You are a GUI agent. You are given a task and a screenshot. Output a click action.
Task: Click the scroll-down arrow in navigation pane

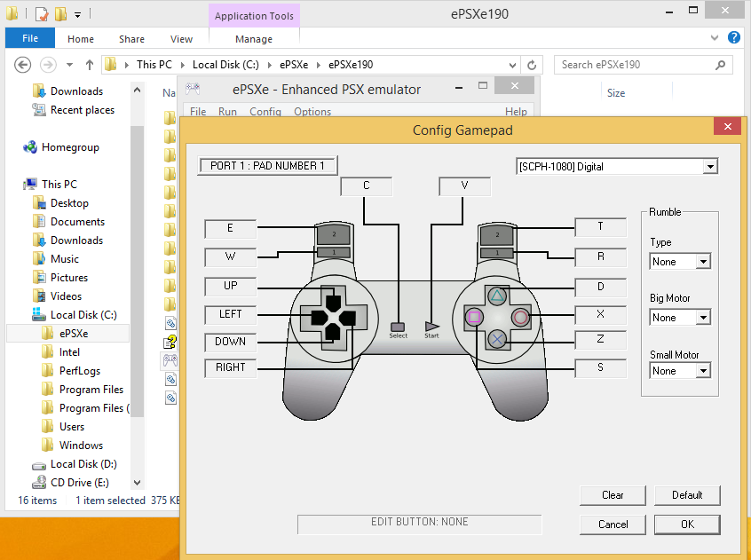[x=137, y=483]
